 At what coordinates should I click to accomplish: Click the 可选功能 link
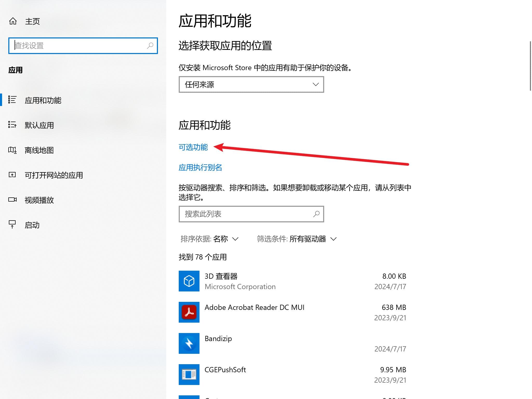pos(193,147)
